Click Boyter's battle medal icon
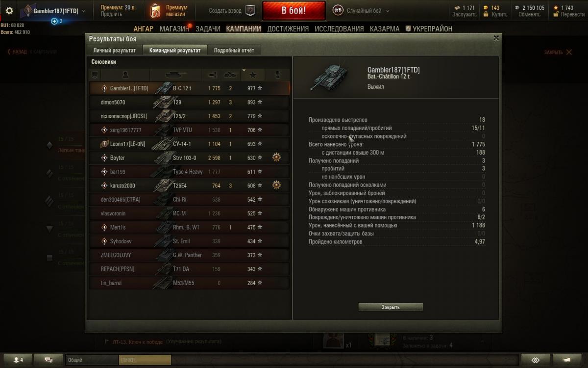The image size is (588, 368). click(277, 158)
